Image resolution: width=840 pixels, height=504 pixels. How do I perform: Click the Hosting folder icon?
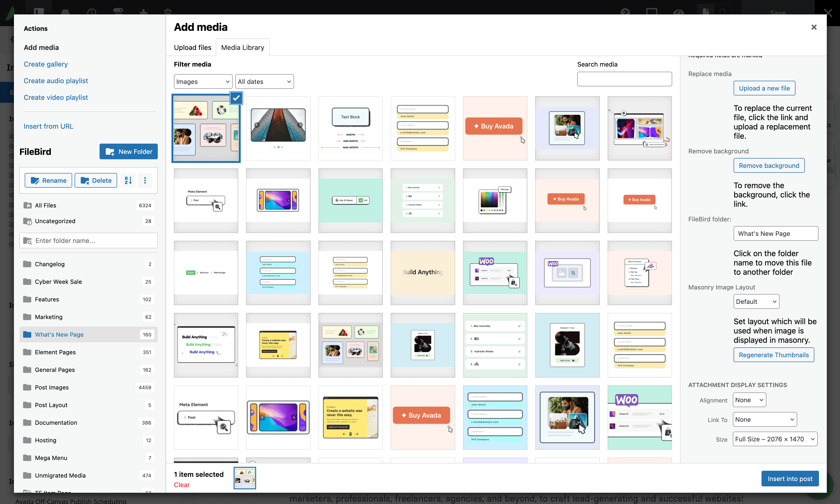pos(27,440)
